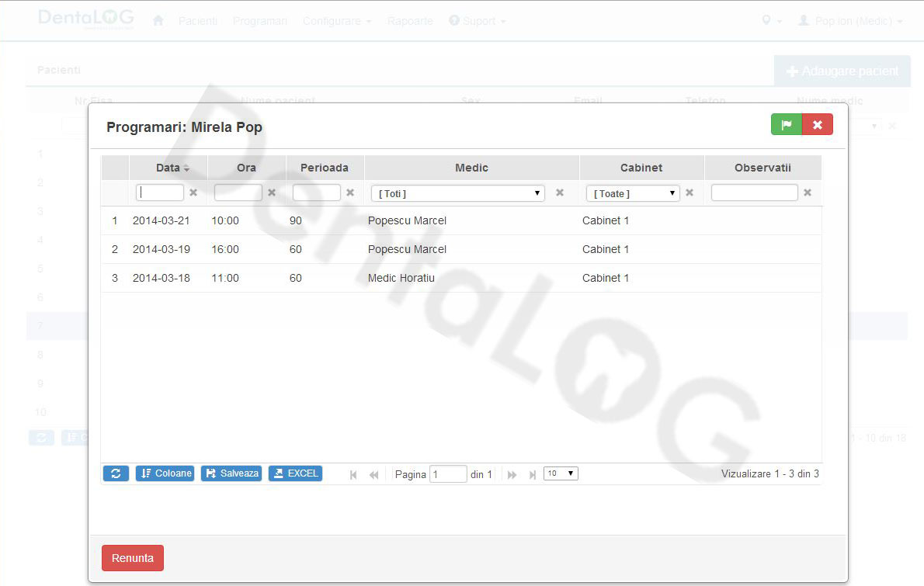Clear the Cabinet filter selection

[x=690, y=192]
